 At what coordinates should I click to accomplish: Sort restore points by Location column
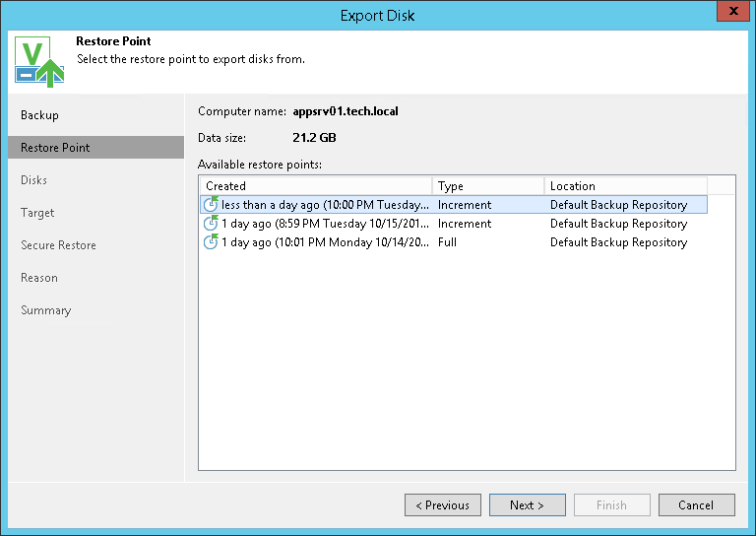pos(626,186)
